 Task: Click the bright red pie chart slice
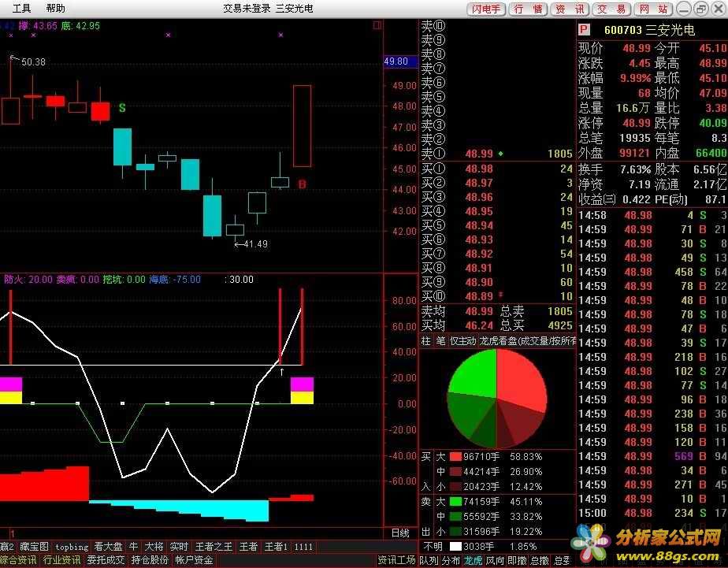coord(522,380)
